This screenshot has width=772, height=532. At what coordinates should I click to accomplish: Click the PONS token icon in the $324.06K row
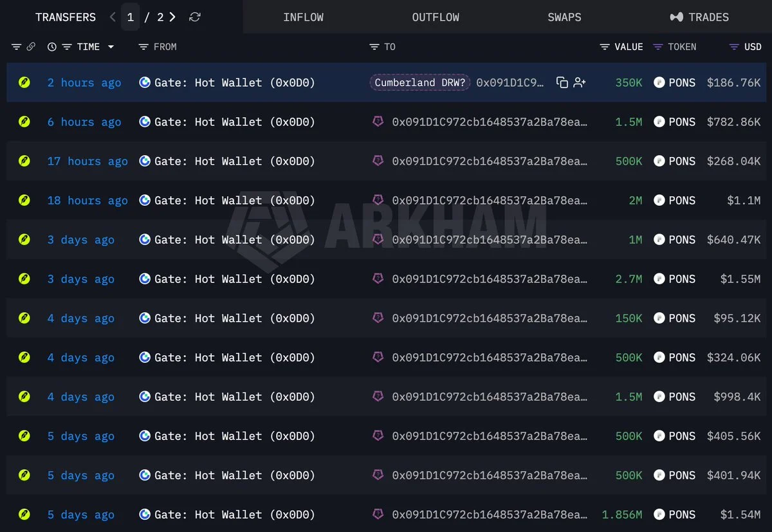(x=659, y=357)
